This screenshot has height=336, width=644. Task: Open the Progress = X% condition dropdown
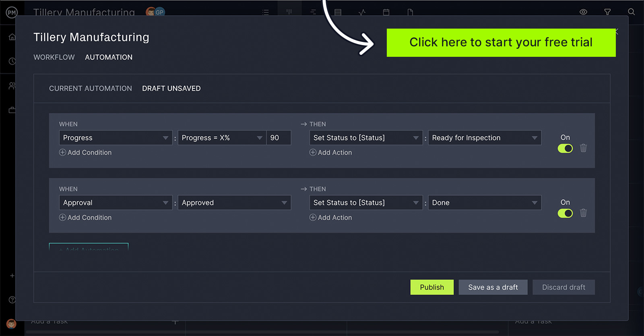[222, 138]
